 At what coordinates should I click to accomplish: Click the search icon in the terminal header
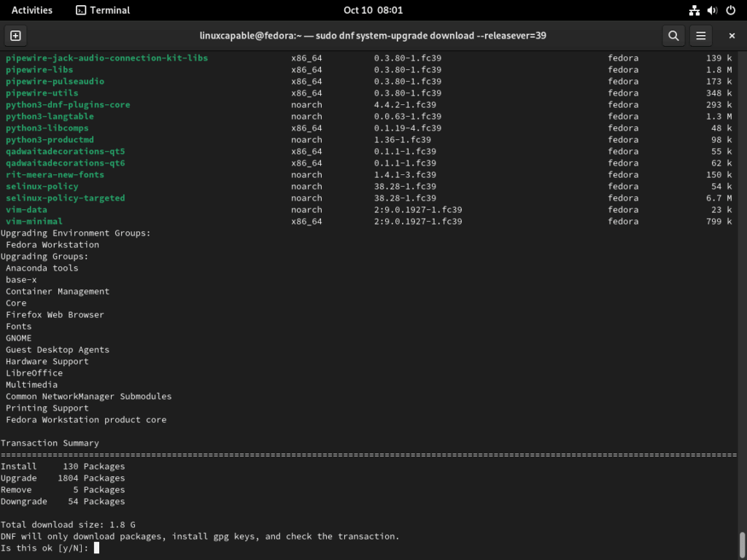673,35
